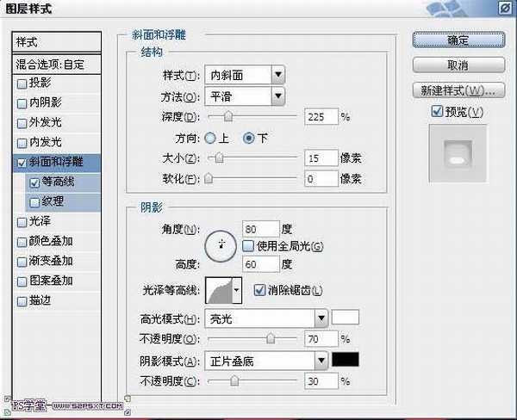Viewport: 517px width, 420px height.
Task: Click the angle dial compass control
Action: [221, 247]
